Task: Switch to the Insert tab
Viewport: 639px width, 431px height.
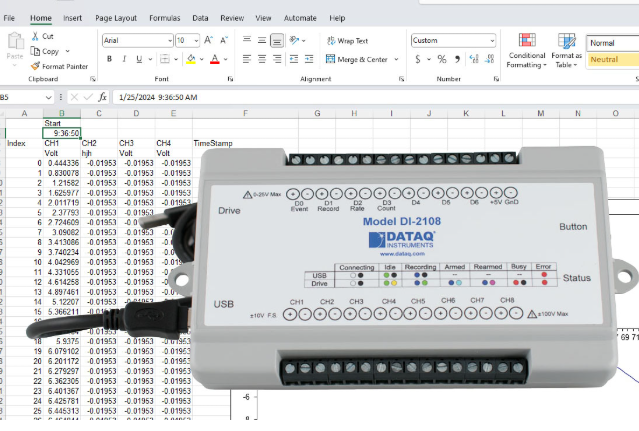Action: click(x=73, y=18)
